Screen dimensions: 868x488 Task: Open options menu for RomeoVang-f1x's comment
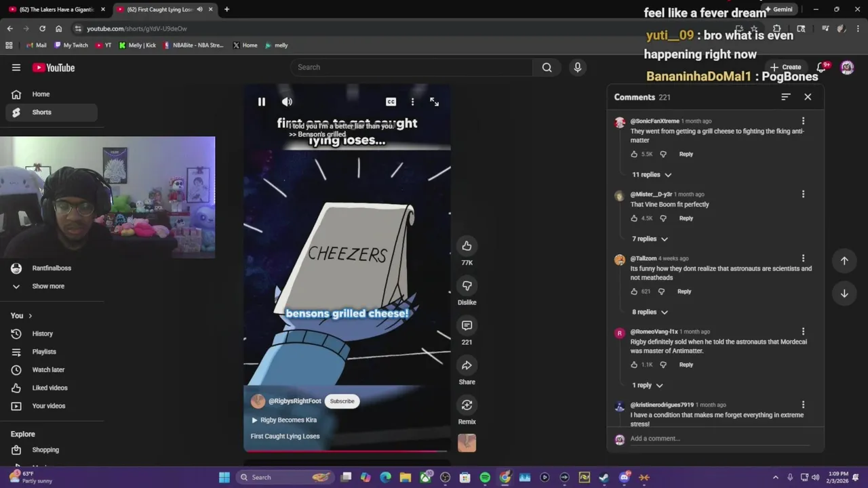[803, 331]
